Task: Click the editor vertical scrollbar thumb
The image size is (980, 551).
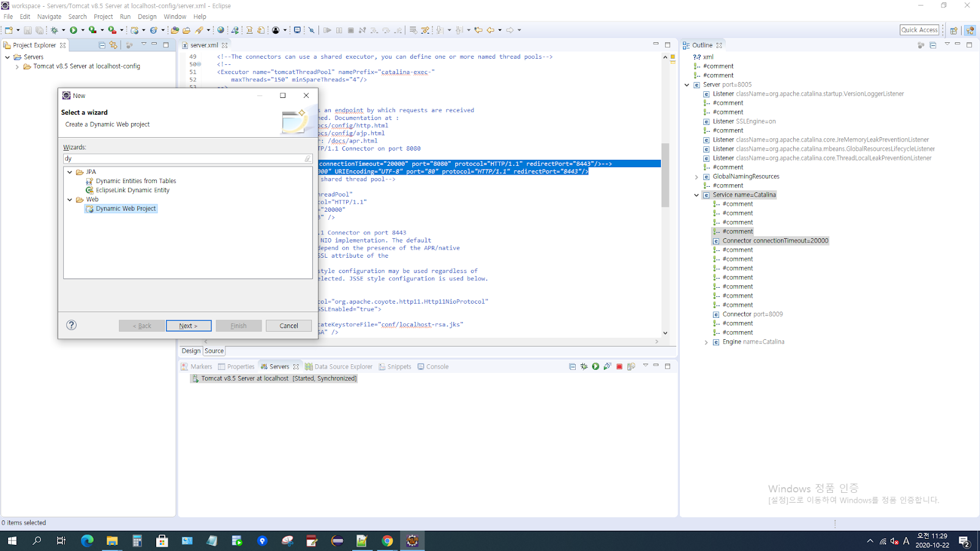Action: [x=665, y=175]
